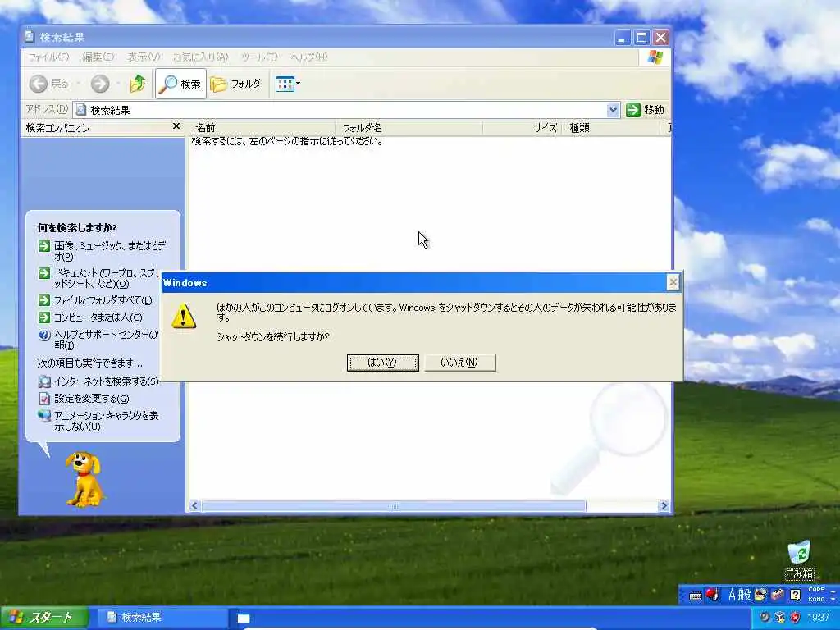This screenshot has height=630, width=840.
Task: Click いいえ(N) to cancel shutdown
Action: 459,363
